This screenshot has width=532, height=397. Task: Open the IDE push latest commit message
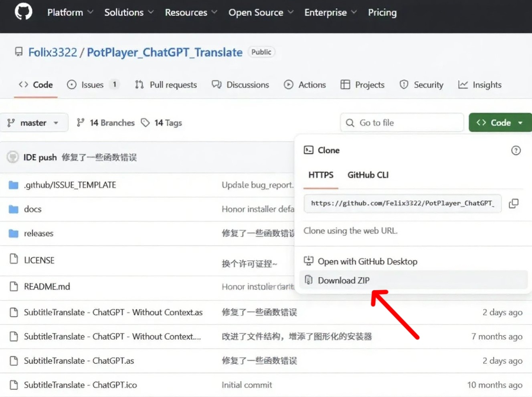coord(99,157)
